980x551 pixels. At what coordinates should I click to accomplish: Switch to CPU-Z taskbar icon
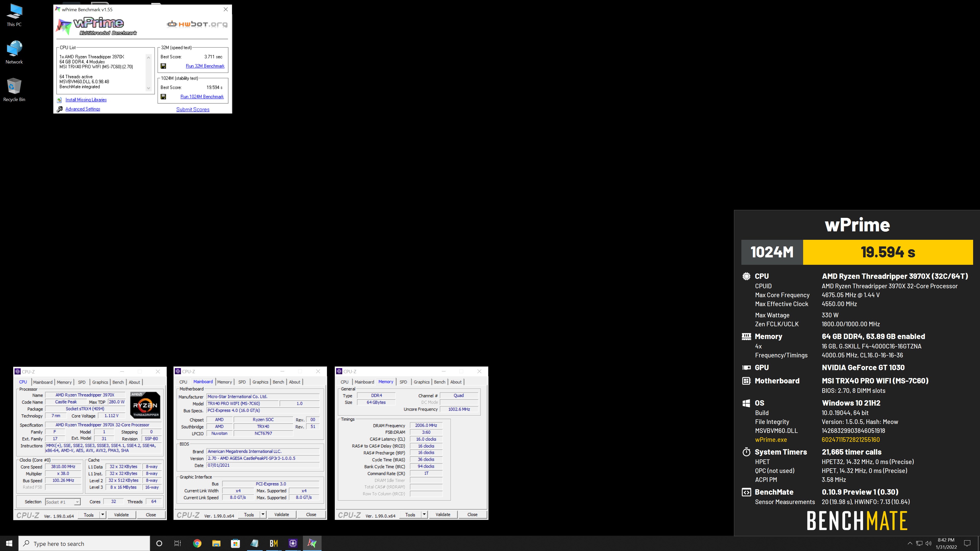click(292, 543)
